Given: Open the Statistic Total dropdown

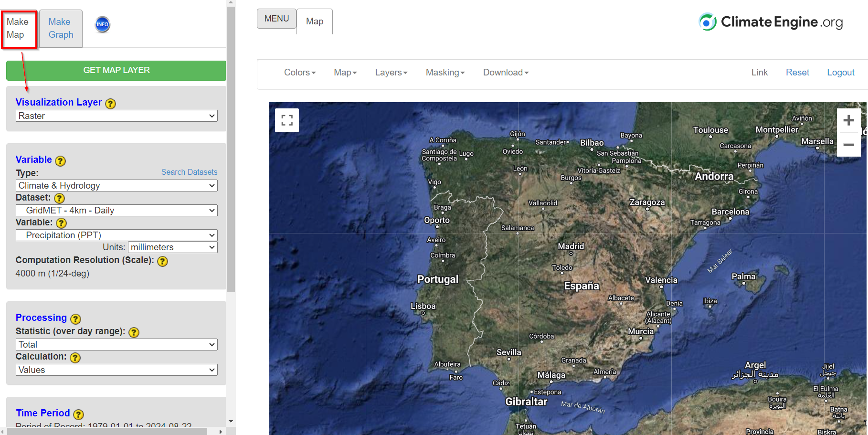Looking at the screenshot, I should [x=116, y=345].
